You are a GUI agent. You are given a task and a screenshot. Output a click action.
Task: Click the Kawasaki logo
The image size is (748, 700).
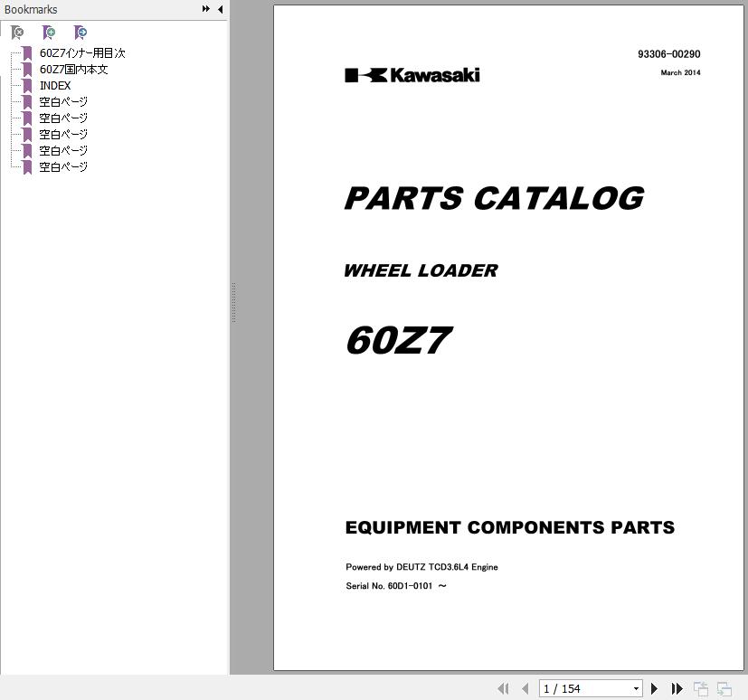point(412,75)
